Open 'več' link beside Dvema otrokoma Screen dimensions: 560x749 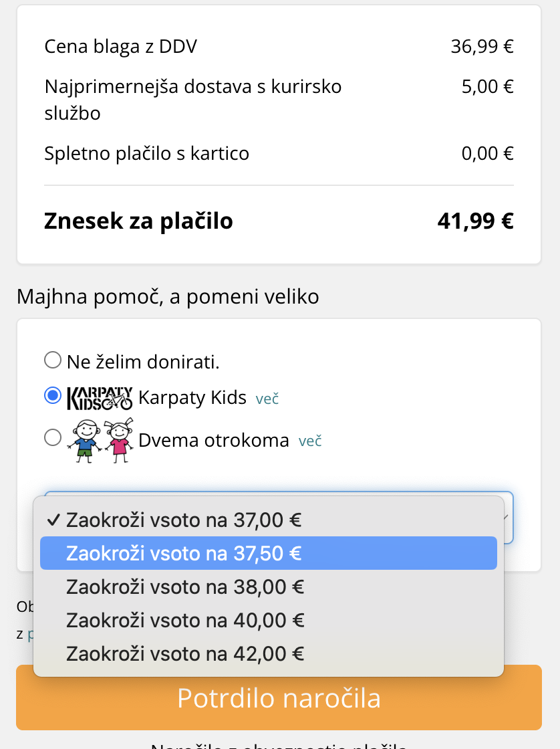tap(310, 441)
